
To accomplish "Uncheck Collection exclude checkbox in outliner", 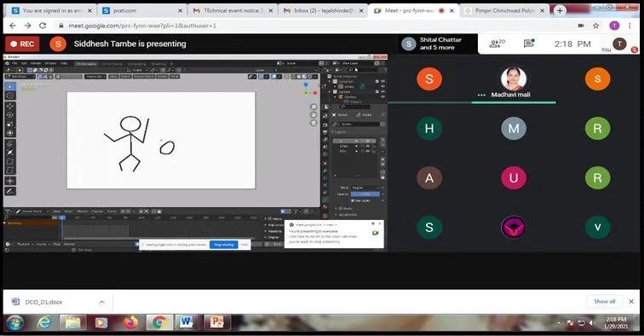I will tap(377, 81).
